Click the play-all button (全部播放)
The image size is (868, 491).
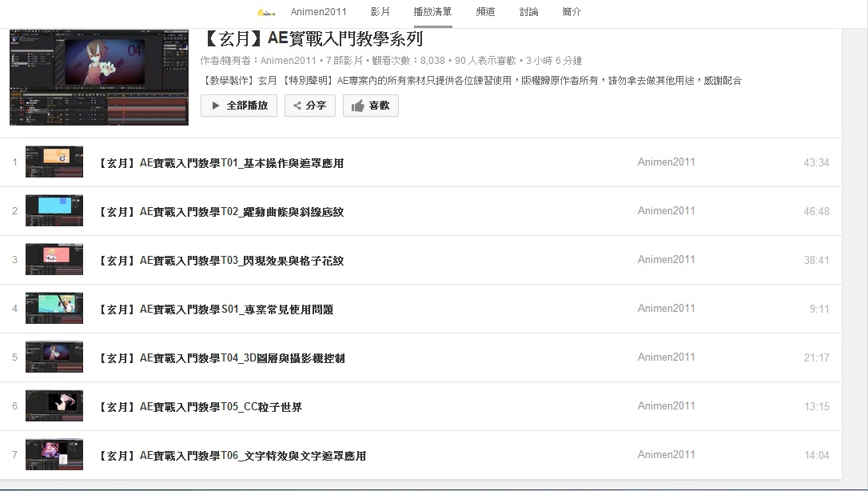pos(239,106)
